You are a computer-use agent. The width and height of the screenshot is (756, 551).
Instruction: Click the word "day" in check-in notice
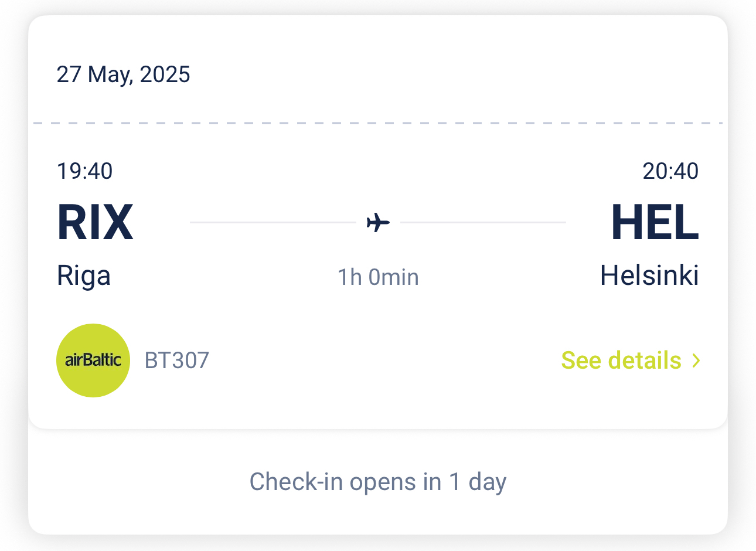tap(487, 482)
